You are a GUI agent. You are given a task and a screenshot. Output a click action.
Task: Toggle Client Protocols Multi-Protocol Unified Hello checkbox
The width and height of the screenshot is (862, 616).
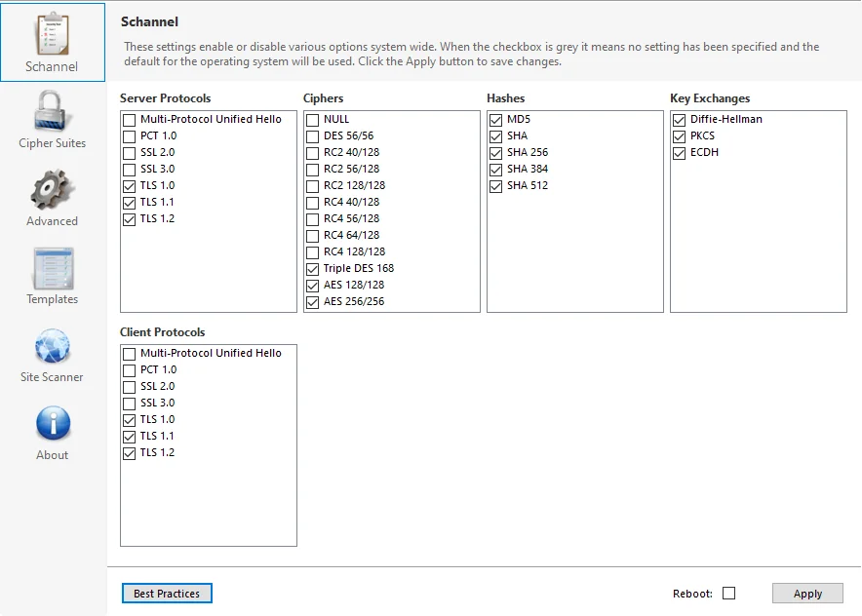pos(129,354)
